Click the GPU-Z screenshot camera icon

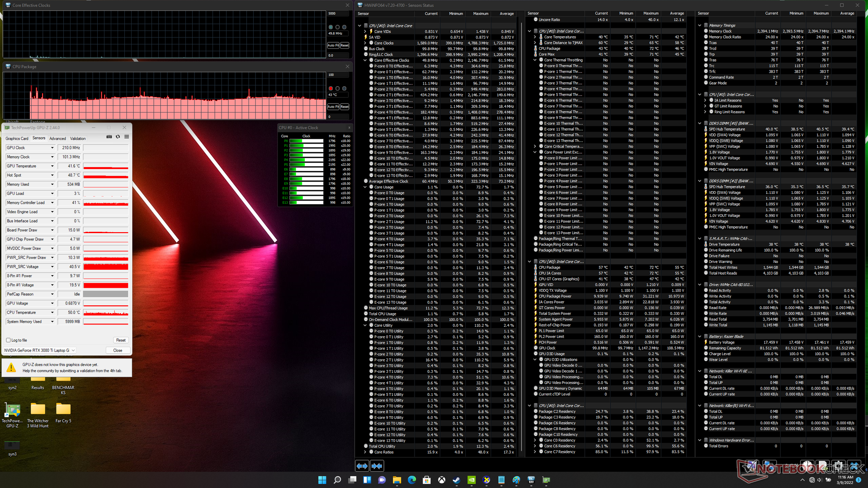coord(109,136)
